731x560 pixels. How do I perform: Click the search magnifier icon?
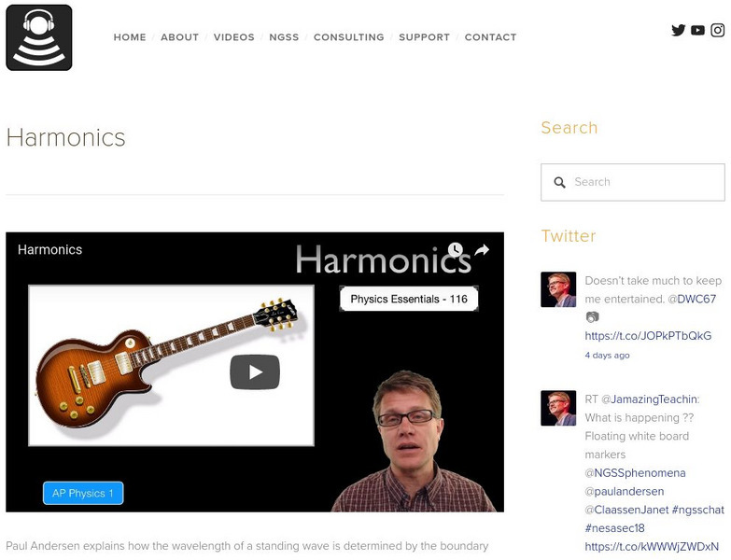click(x=559, y=182)
